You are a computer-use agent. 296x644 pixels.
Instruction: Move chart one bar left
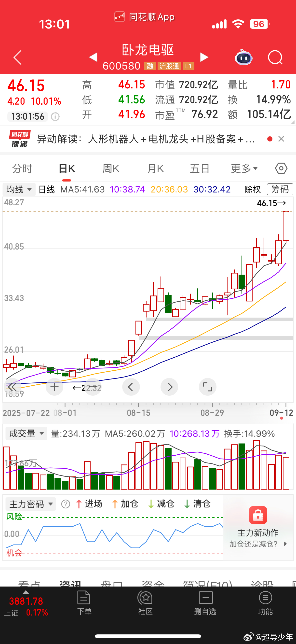point(131,387)
